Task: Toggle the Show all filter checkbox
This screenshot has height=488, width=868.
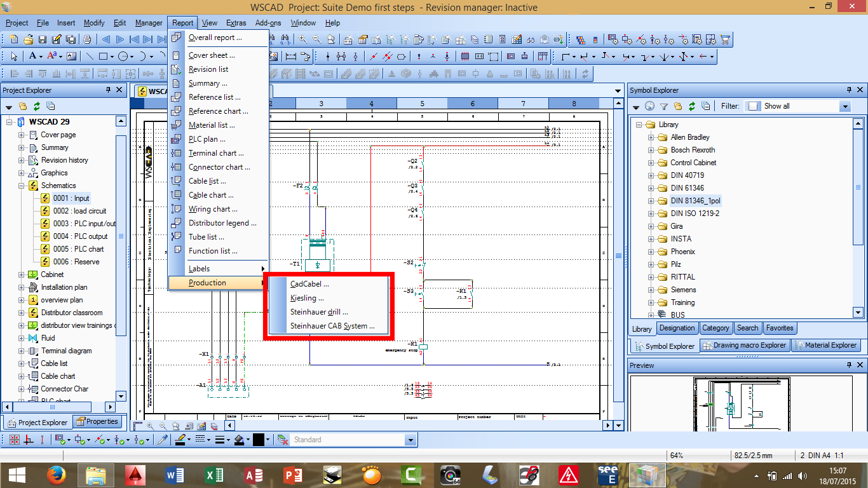Action: [x=754, y=106]
